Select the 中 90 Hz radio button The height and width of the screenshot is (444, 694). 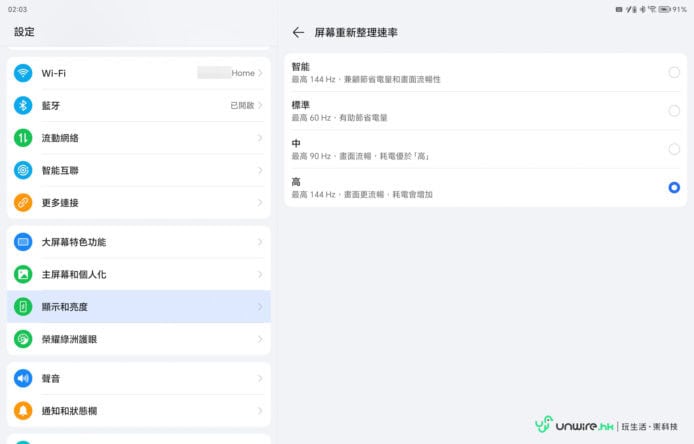[x=673, y=149]
